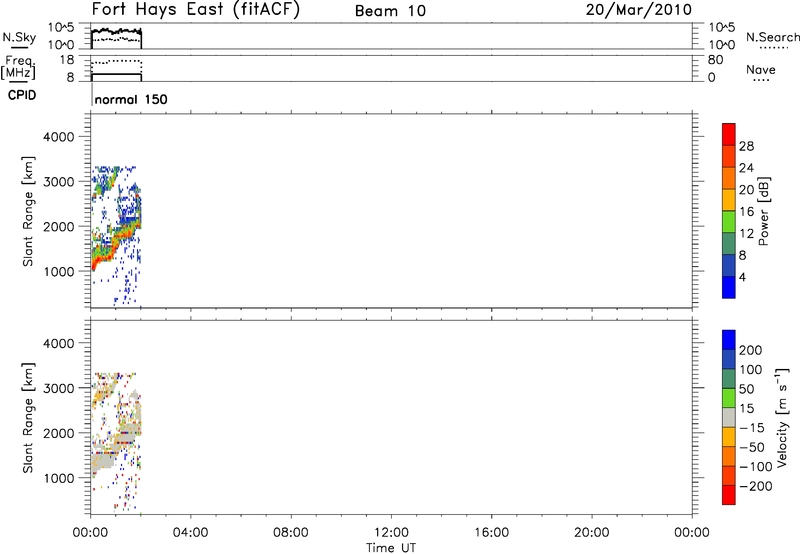Click the '08:00' time tick label
800x554 pixels.
(x=291, y=533)
